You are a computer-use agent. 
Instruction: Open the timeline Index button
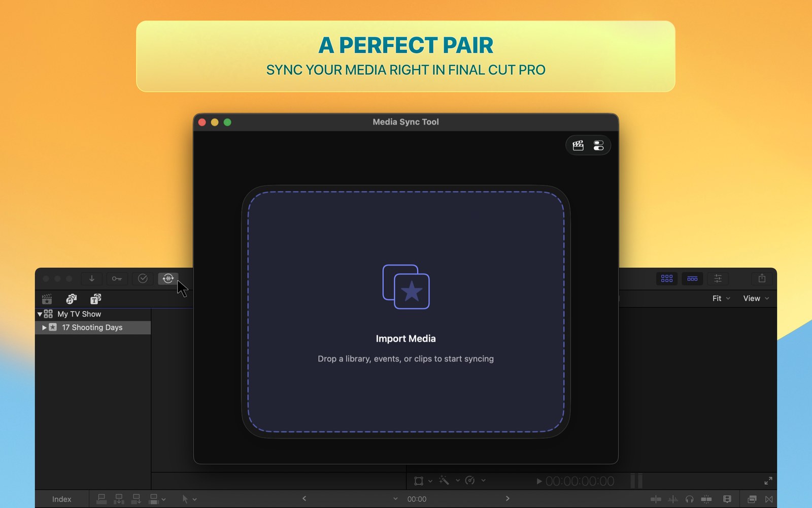click(61, 499)
